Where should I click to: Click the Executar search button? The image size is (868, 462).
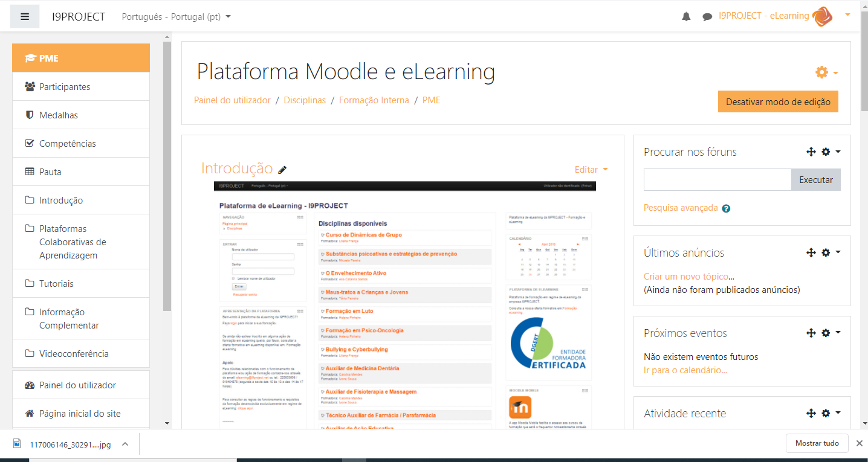tap(816, 179)
